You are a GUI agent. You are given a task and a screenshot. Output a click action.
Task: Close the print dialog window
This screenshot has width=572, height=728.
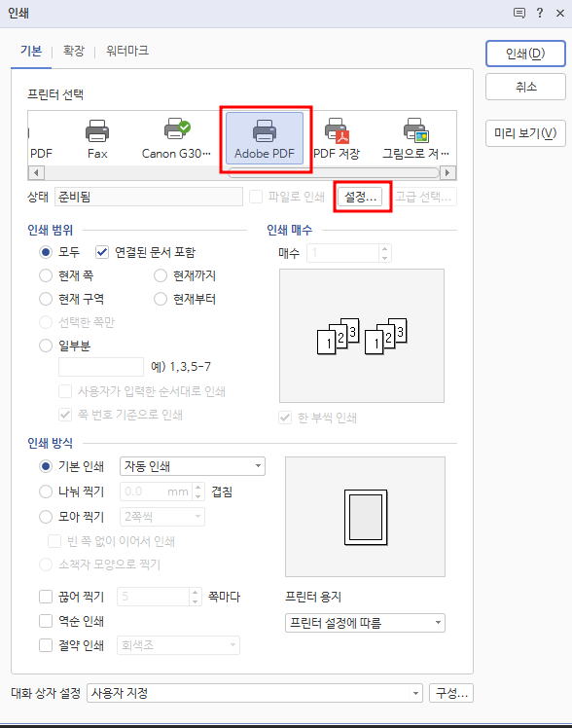(x=560, y=13)
